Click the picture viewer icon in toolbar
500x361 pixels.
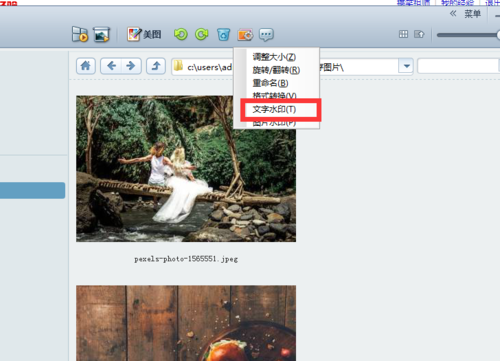(x=101, y=34)
